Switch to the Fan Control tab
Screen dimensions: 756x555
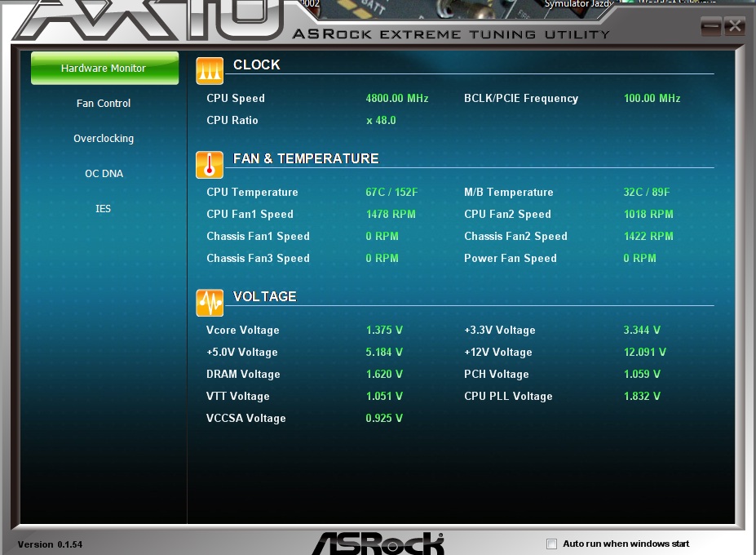(x=104, y=104)
